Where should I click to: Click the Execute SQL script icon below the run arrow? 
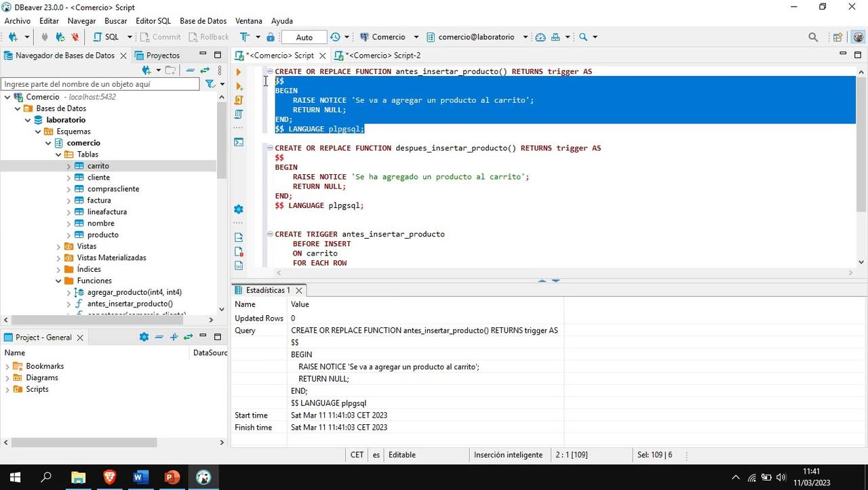pos(238,86)
